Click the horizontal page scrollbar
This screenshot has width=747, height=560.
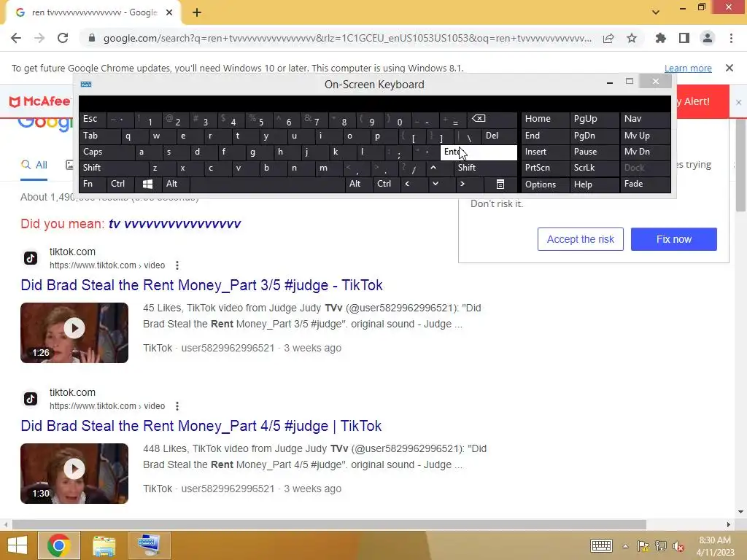pyautogui.click(x=329, y=524)
